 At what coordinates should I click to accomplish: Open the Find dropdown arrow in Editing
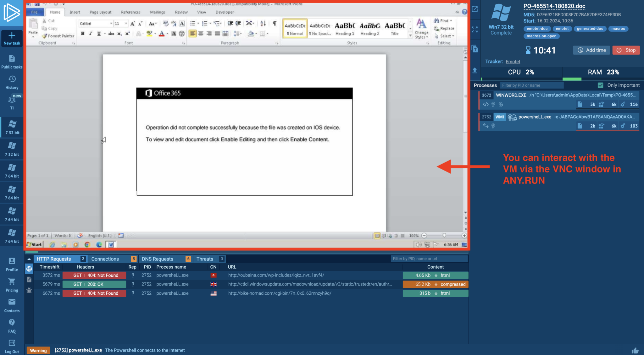click(x=451, y=21)
